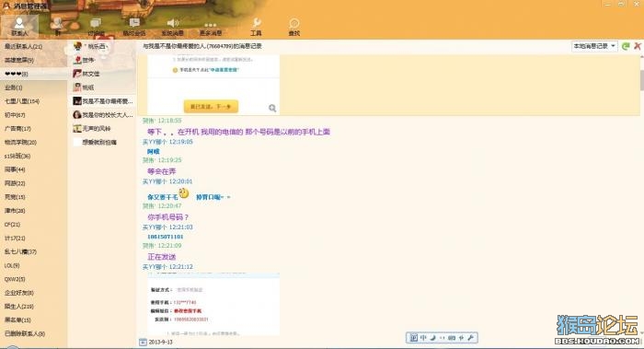Open the 讨论组 discussion group icon
This screenshot has height=349, width=644.
tap(96, 27)
